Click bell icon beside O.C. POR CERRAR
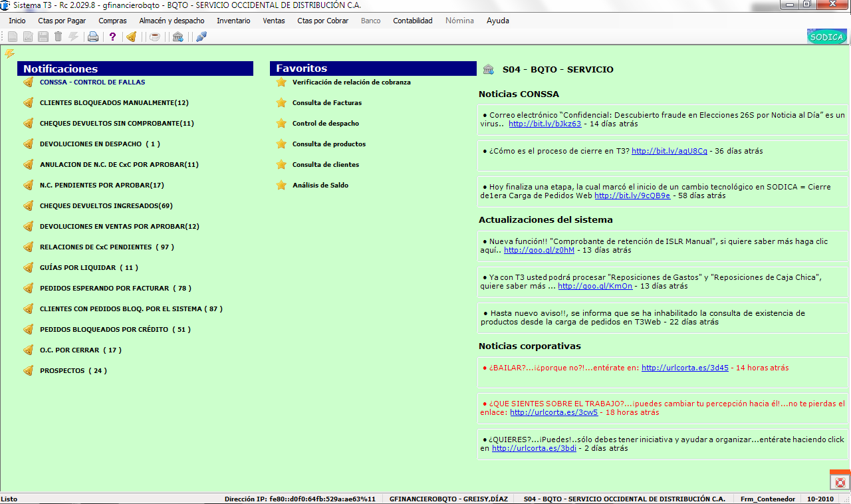851x504 pixels. coord(28,350)
